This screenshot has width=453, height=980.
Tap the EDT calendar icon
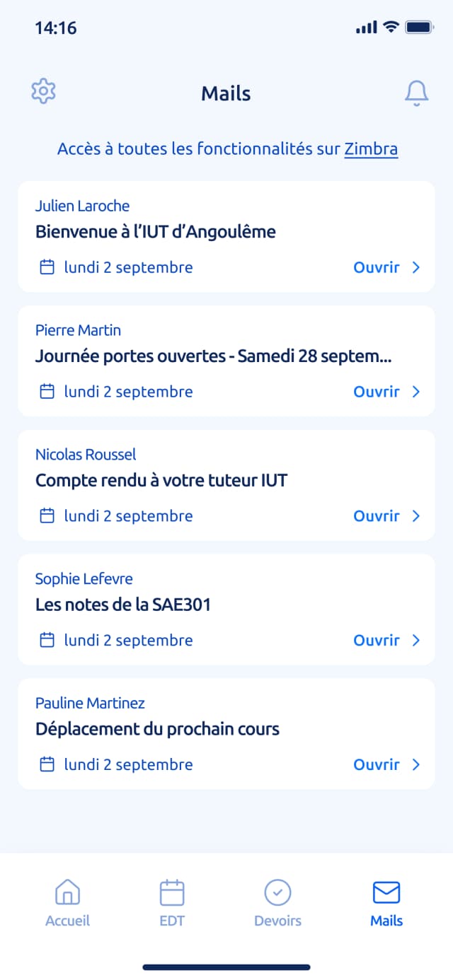pyautogui.click(x=171, y=892)
